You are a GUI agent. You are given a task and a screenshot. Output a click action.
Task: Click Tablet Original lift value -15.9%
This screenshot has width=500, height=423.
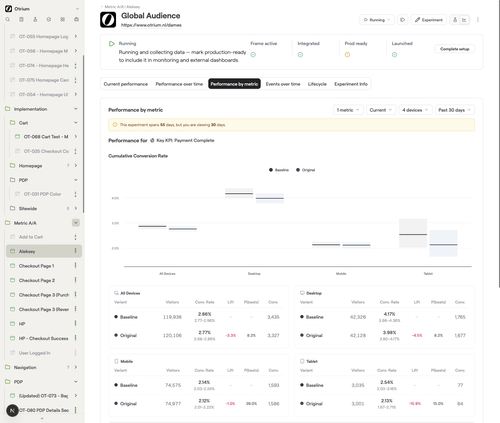point(415,403)
